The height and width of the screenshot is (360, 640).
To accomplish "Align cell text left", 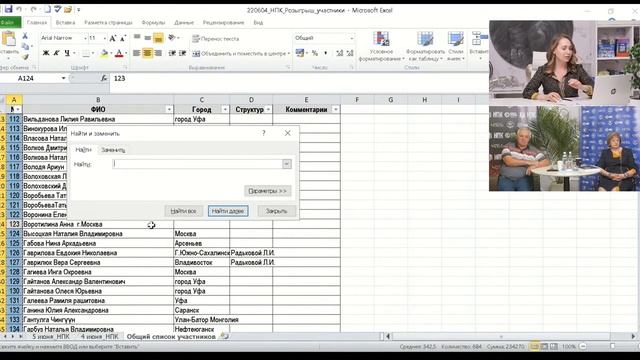I will pyautogui.click(x=137, y=53).
